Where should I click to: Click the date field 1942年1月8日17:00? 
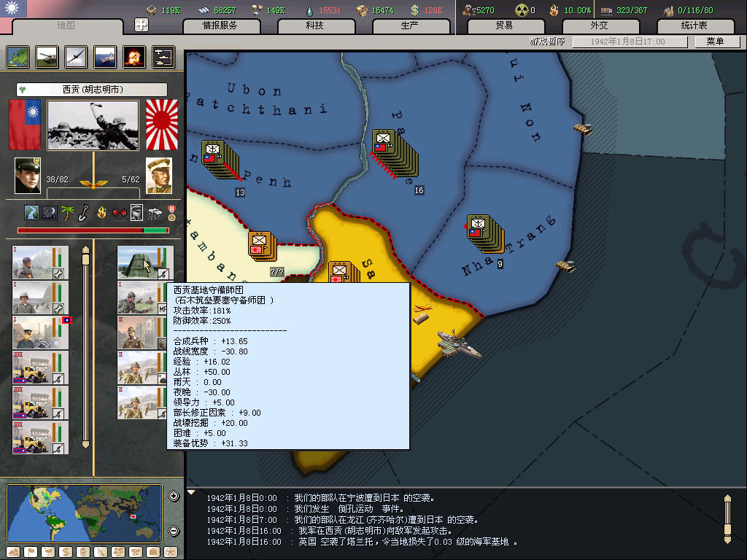(628, 42)
